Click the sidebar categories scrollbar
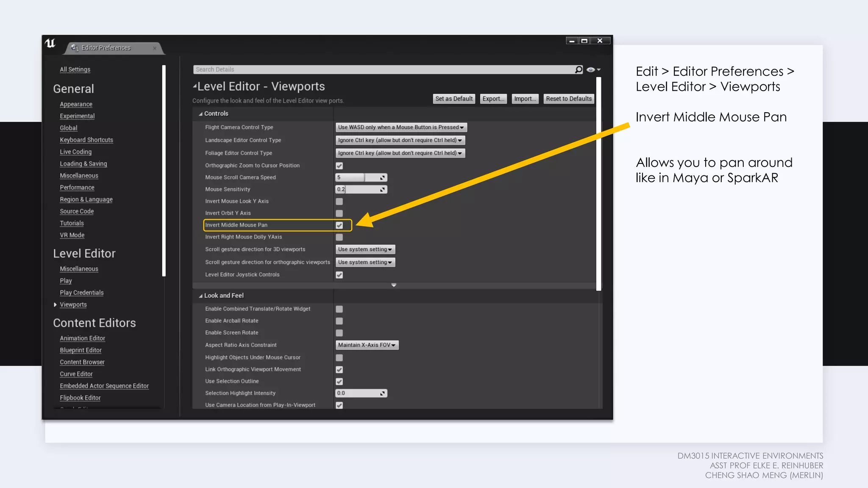Screen dimensions: 868x488 [164, 171]
